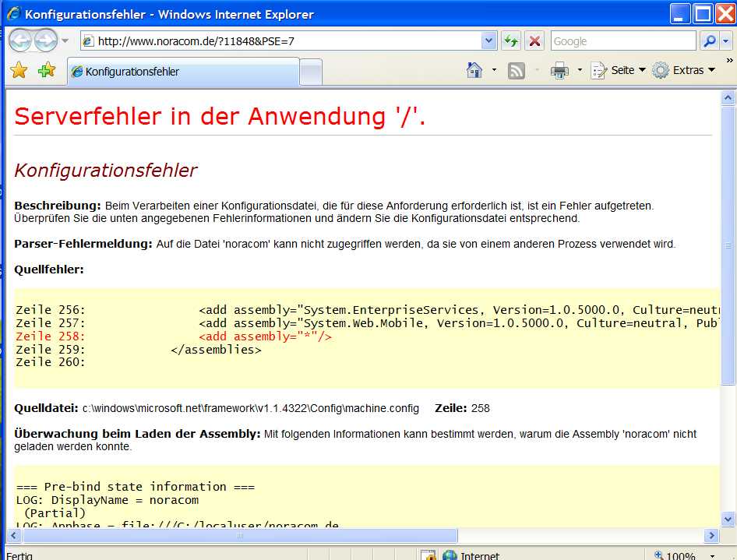Click Add to Favorites star-plus icon

pos(47,71)
